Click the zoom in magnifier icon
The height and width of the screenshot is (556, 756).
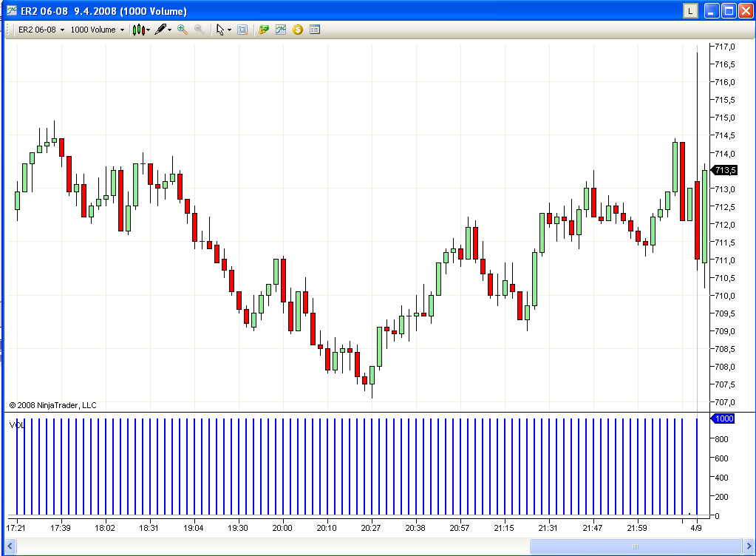183,30
